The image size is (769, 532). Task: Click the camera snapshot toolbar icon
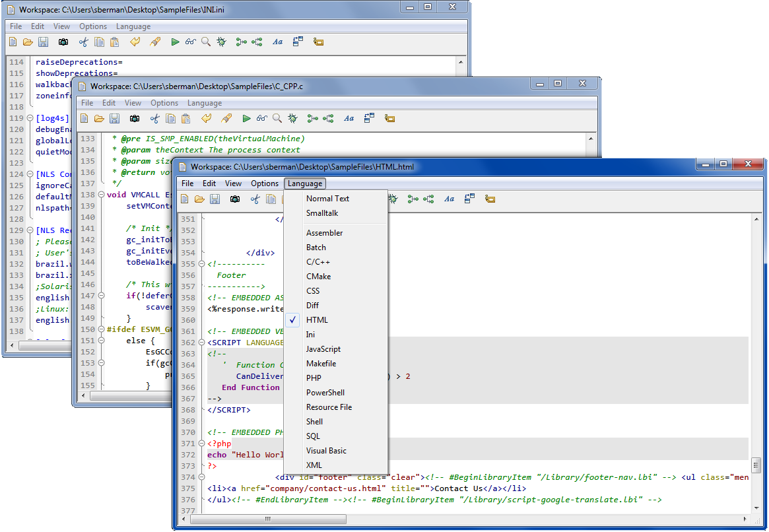click(235, 199)
